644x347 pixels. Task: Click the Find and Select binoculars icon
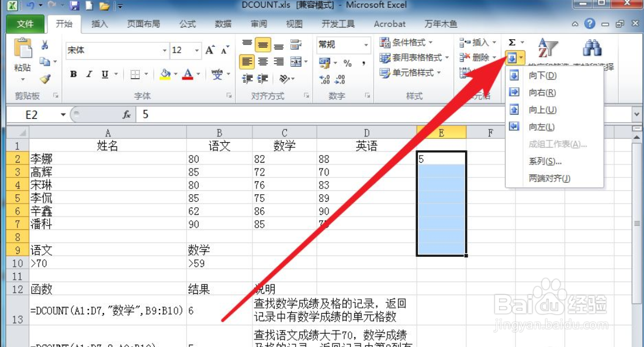point(591,48)
